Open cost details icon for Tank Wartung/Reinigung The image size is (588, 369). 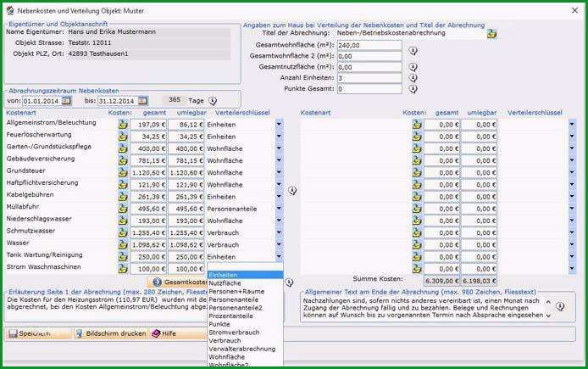coord(123,257)
